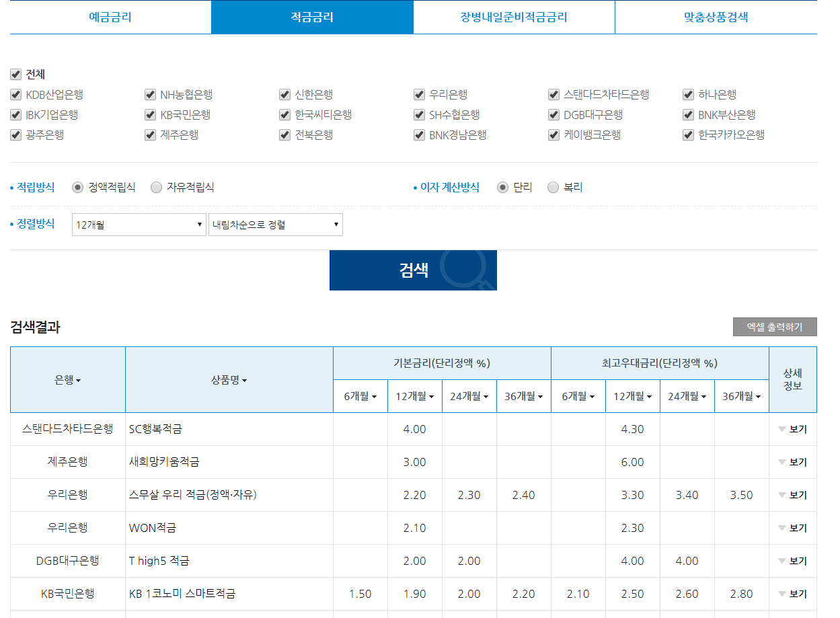Select the 적금금리 tab

pyautogui.click(x=312, y=17)
